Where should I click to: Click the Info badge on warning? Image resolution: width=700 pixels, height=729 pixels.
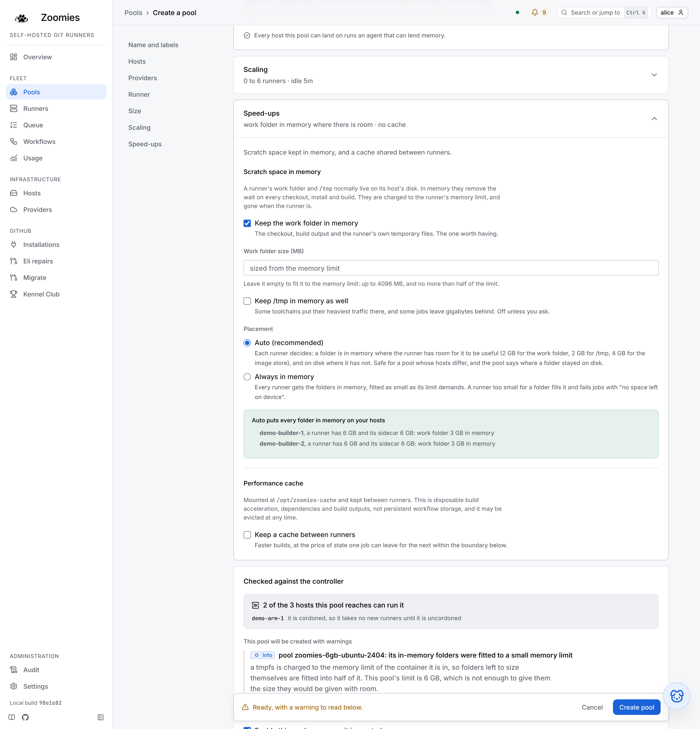(262, 655)
